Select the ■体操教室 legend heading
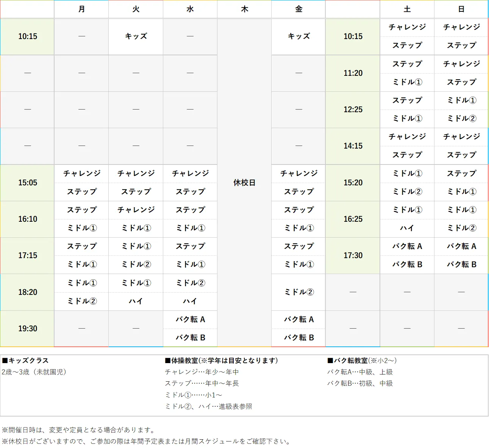489x448 pixels. [221, 360]
